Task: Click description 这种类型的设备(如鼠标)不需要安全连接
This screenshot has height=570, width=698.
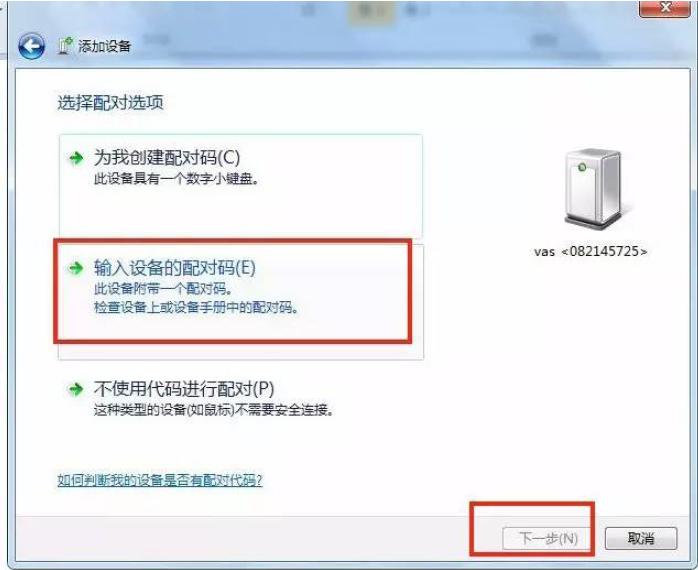Action: [x=214, y=409]
